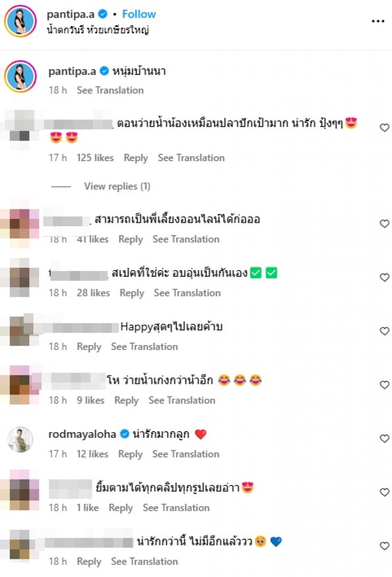Open rodmayaloha's avatar thumbnail
The image size is (392, 577).
click(x=21, y=439)
